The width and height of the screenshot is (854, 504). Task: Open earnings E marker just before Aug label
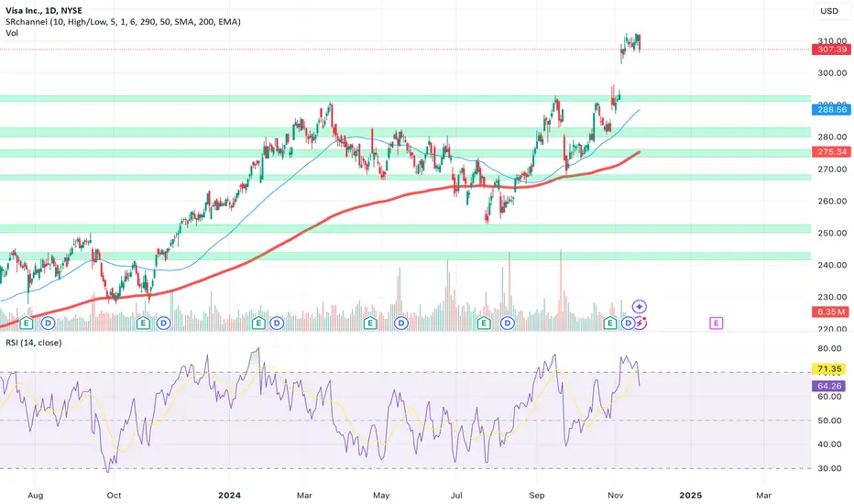click(x=27, y=323)
